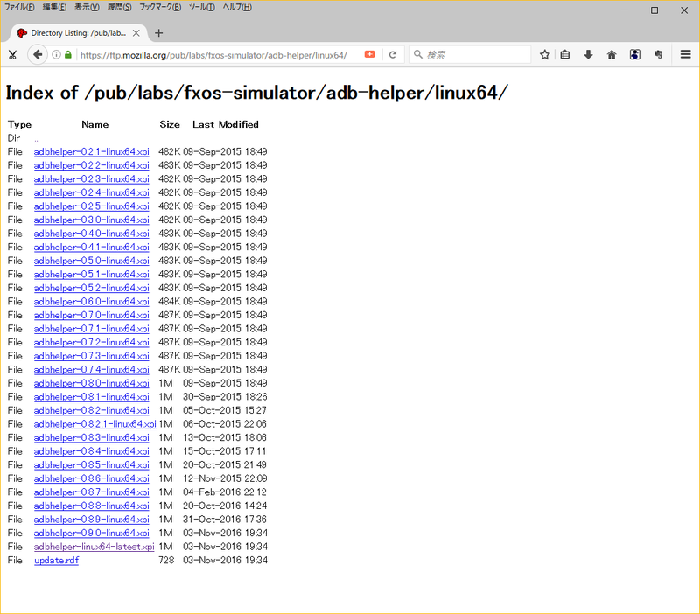Download adbhelper-0.7.1-linux64.xpi

pyautogui.click(x=92, y=329)
